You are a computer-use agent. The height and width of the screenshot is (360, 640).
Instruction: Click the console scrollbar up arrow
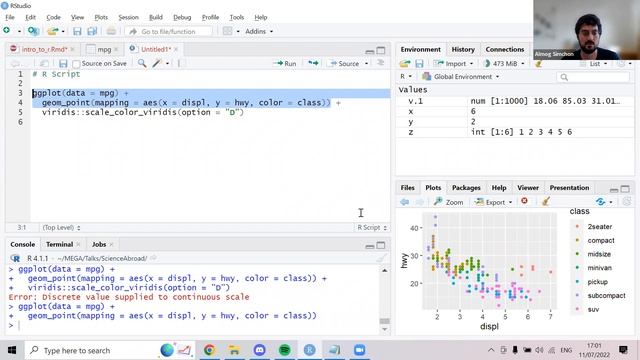(384, 271)
